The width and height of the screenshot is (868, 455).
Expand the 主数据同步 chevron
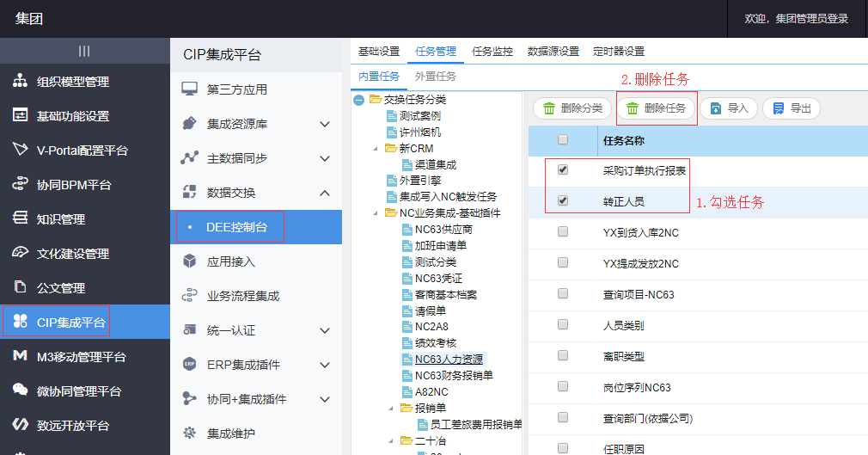325,158
